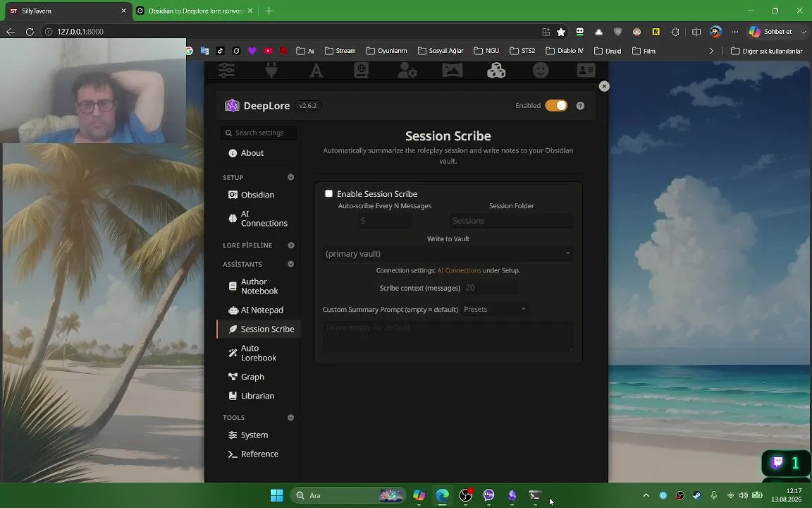
Task: Open the Diablo IV bookmarks folder
Action: coord(565,51)
